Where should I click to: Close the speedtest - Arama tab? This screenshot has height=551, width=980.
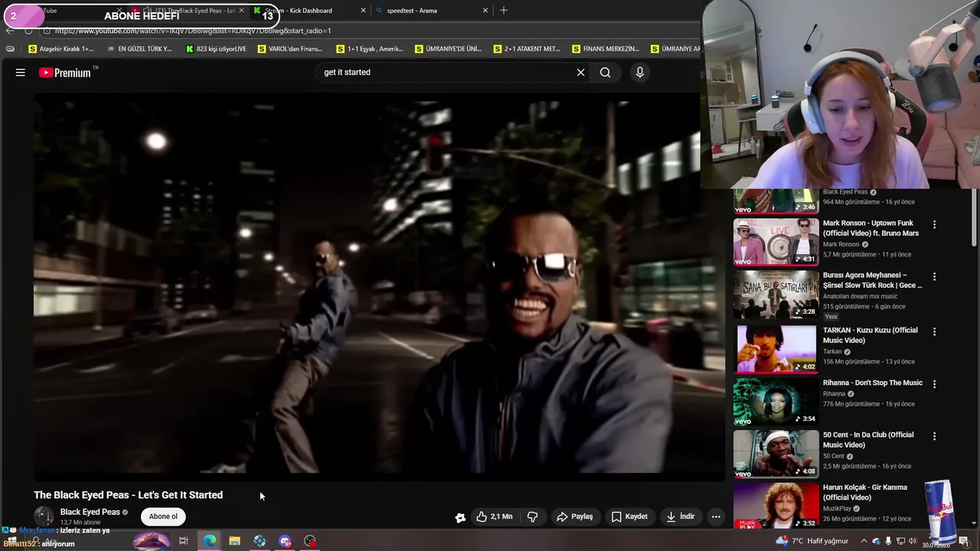pos(485,11)
